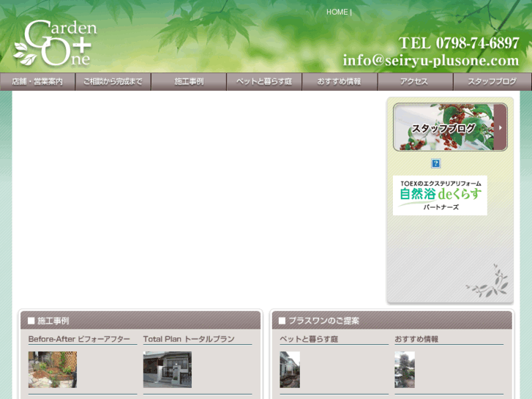The height and width of the screenshot is (399, 532).
Task: Click the おすすめ情報 heading in the proposals panel
Action: point(416,339)
